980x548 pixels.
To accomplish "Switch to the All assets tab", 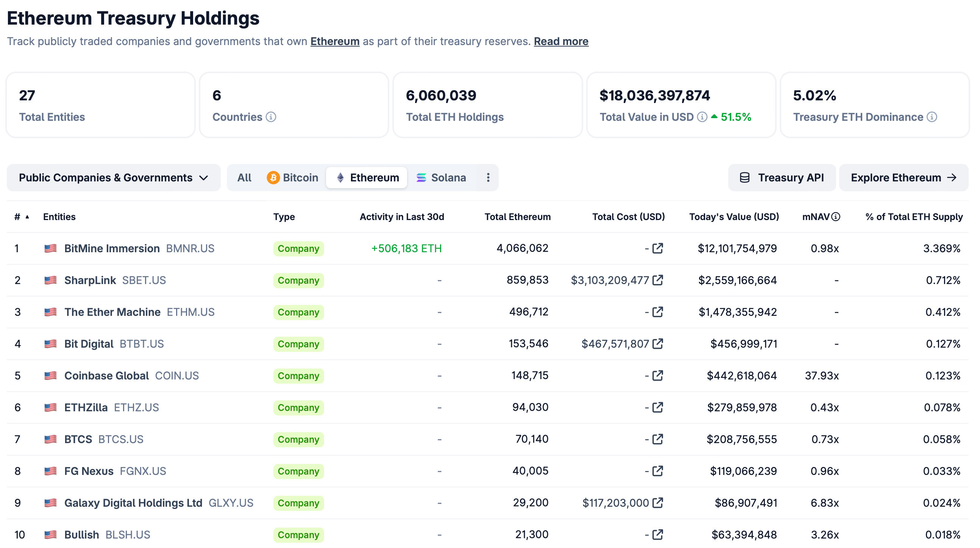I will pyautogui.click(x=244, y=177).
